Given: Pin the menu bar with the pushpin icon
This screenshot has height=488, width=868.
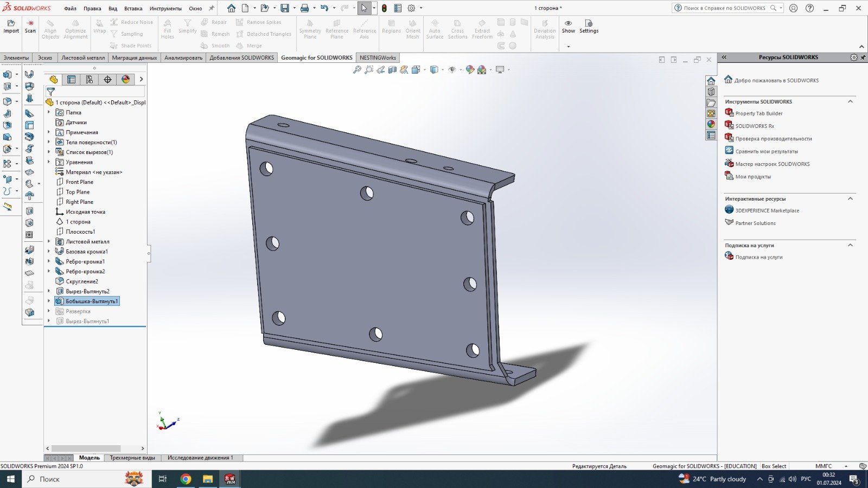Looking at the screenshot, I should [212, 8].
